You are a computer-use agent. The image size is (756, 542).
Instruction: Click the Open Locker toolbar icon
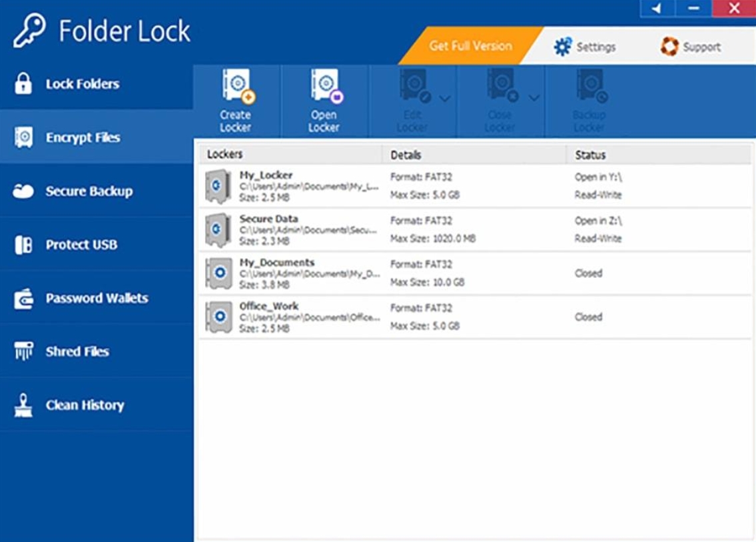tap(327, 87)
